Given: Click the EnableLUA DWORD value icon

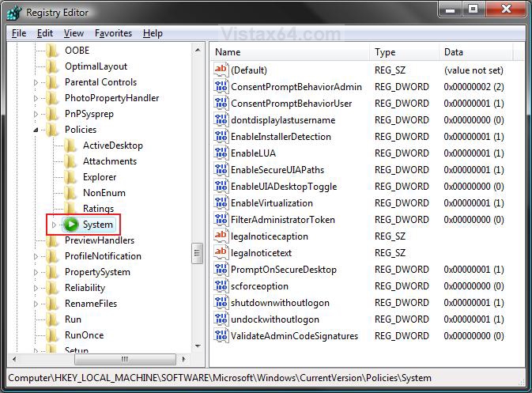Looking at the screenshot, I should point(221,153).
